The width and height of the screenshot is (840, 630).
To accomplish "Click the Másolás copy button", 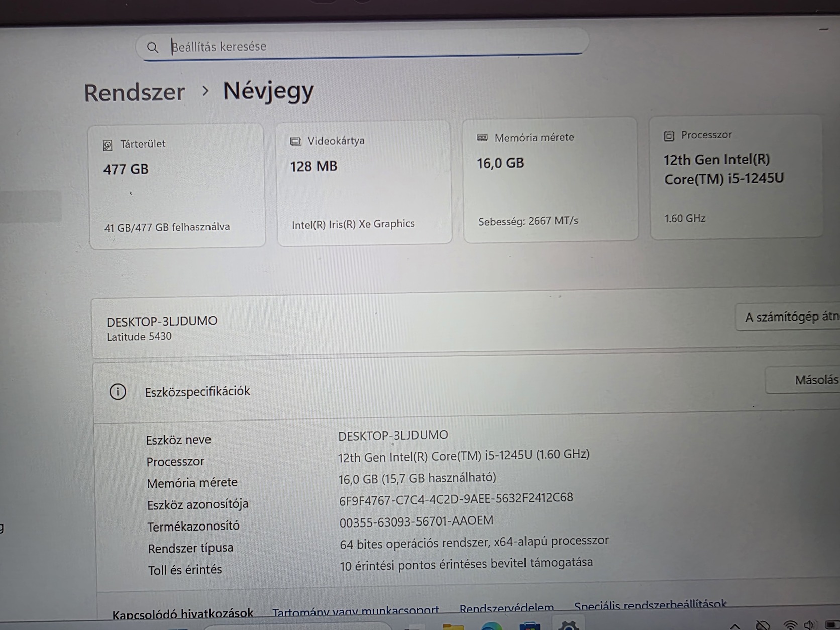I will tap(803, 380).
